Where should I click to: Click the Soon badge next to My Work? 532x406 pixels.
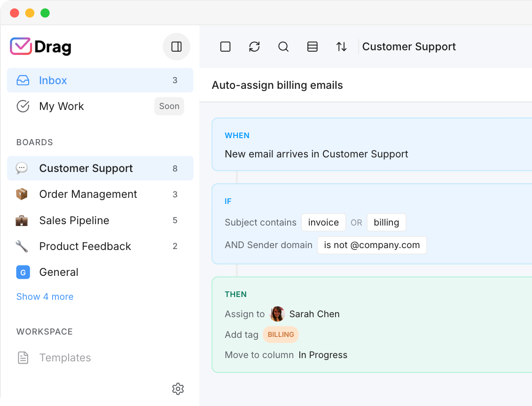(169, 106)
